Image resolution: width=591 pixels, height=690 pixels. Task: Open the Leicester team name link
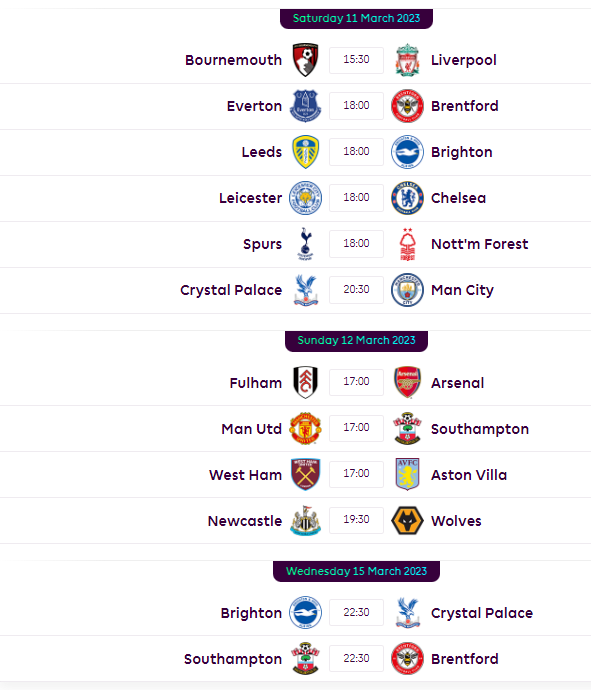250,198
